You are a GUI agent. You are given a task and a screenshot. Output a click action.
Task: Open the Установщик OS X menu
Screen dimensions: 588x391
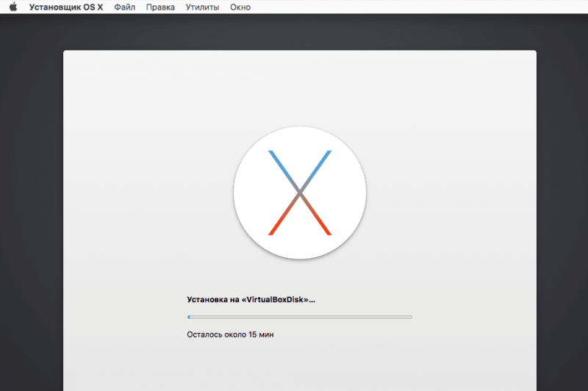pyautogui.click(x=66, y=7)
